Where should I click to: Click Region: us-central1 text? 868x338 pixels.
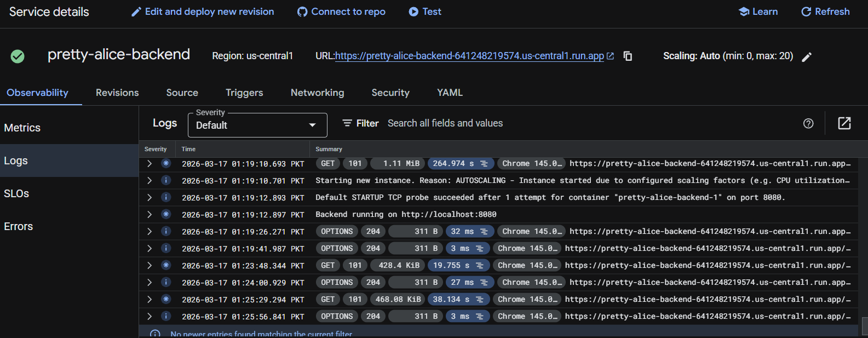252,56
